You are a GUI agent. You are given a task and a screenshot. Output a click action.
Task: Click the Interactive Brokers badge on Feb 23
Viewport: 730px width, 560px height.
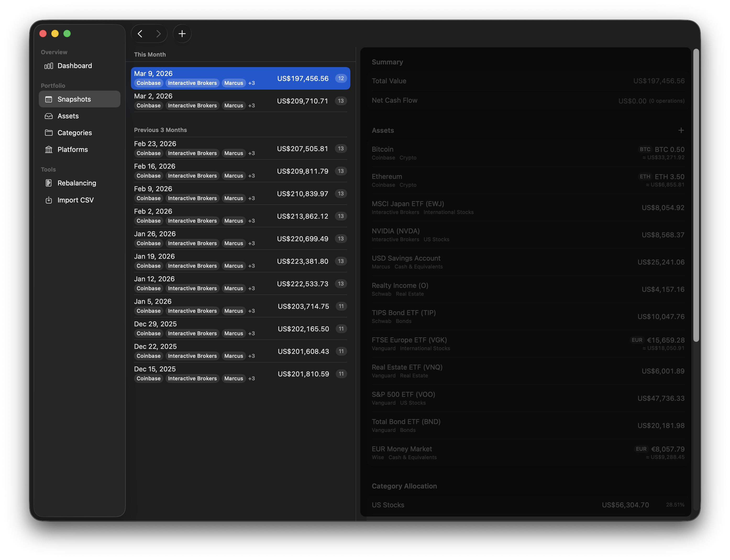(x=192, y=153)
